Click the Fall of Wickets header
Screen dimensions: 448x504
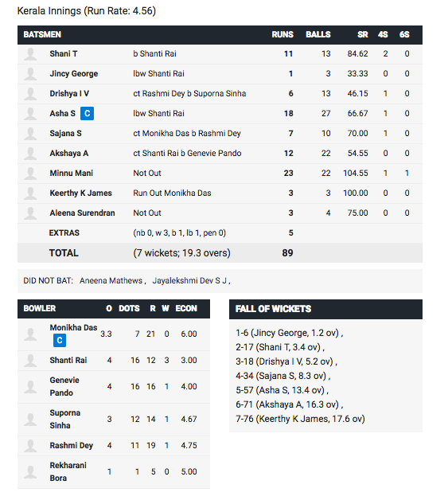pyautogui.click(x=273, y=309)
